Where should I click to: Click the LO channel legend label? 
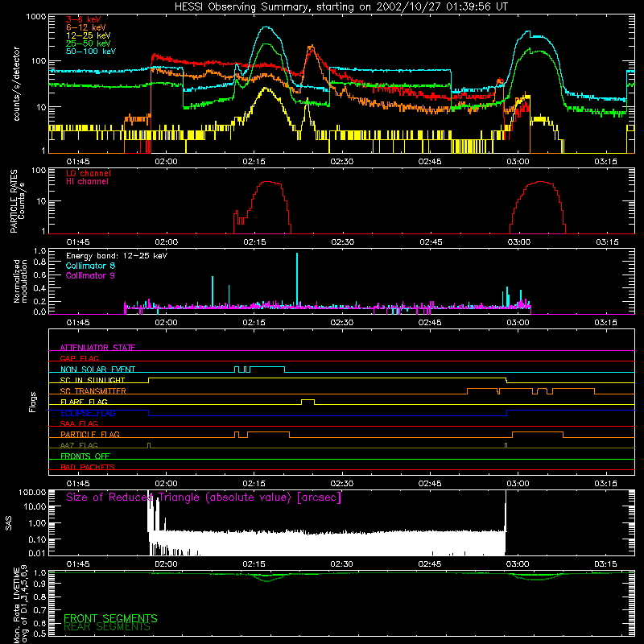click(89, 173)
